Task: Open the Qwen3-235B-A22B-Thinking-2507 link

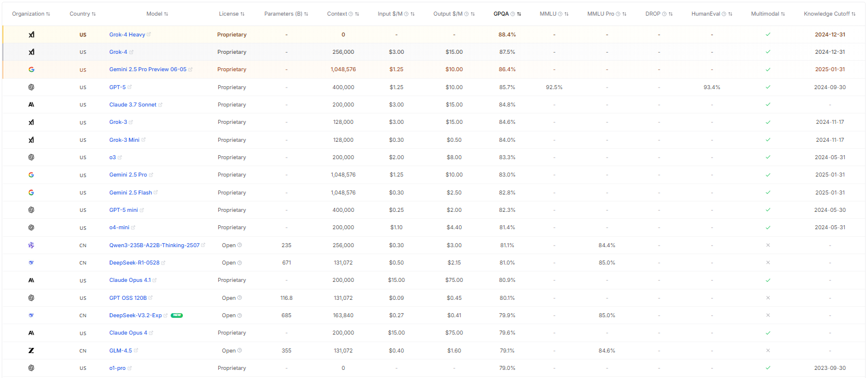Action: (x=154, y=245)
